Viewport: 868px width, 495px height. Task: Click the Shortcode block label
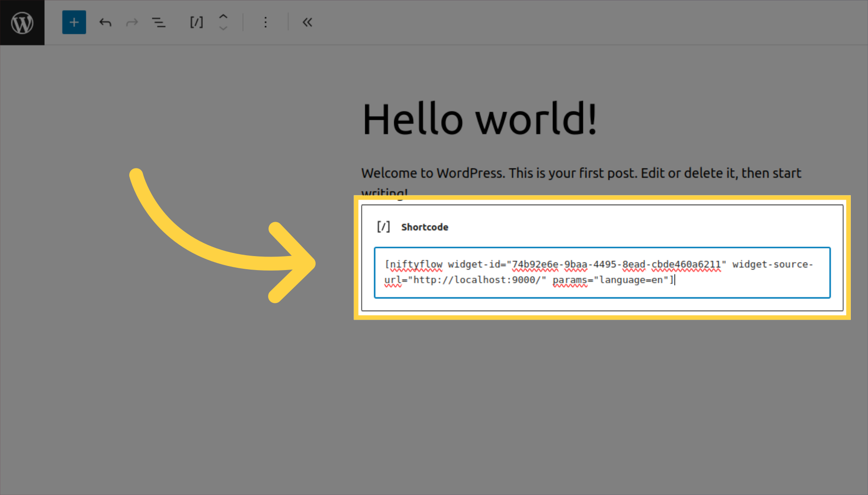coord(425,227)
